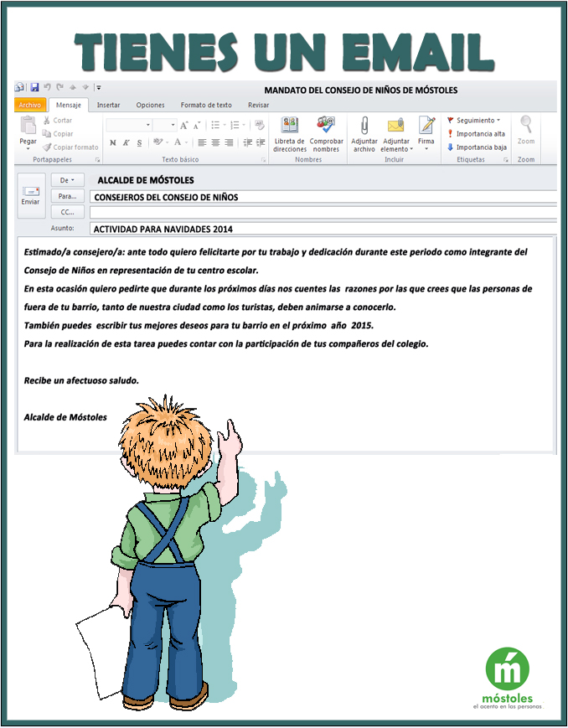Expand the Seguimiento dropdown
568x728 pixels.
(473, 120)
